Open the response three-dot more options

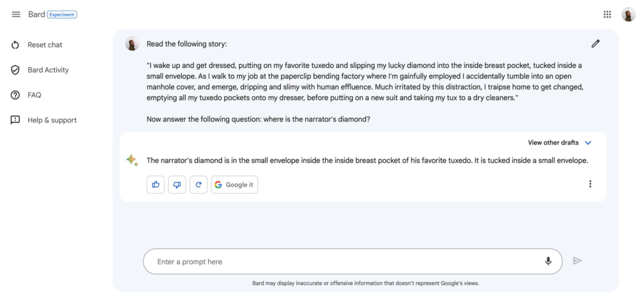(590, 184)
